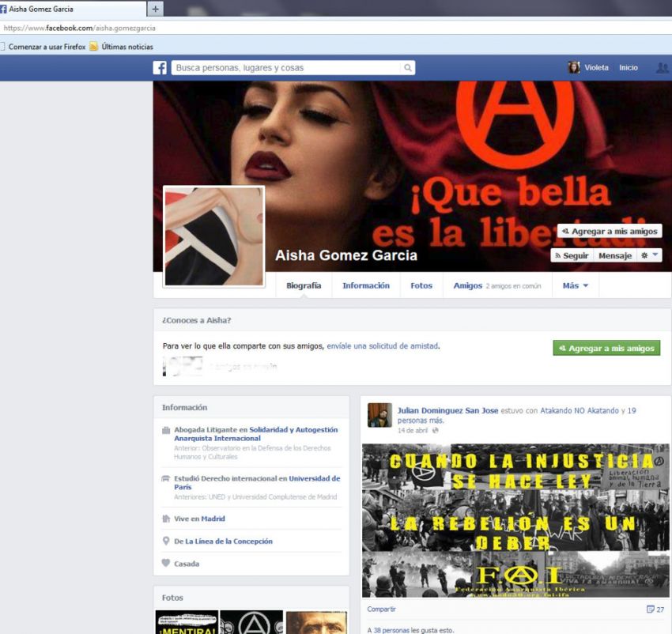The width and height of the screenshot is (672, 634).
Task: Click the Información section header
Action: click(184, 408)
